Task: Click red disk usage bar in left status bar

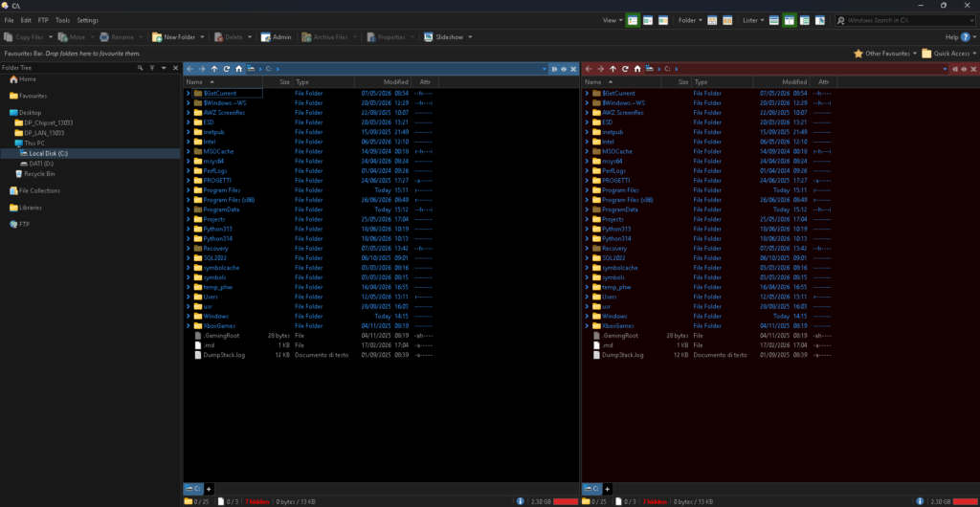Action: click(566, 501)
